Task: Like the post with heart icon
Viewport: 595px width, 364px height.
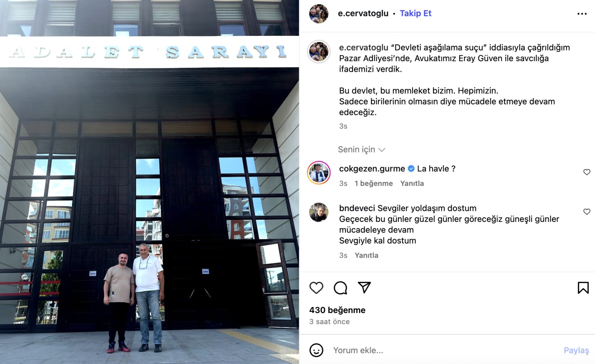Action: point(316,288)
